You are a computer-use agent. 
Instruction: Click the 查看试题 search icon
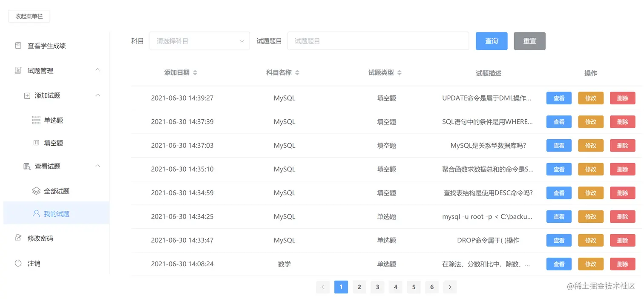click(x=27, y=166)
